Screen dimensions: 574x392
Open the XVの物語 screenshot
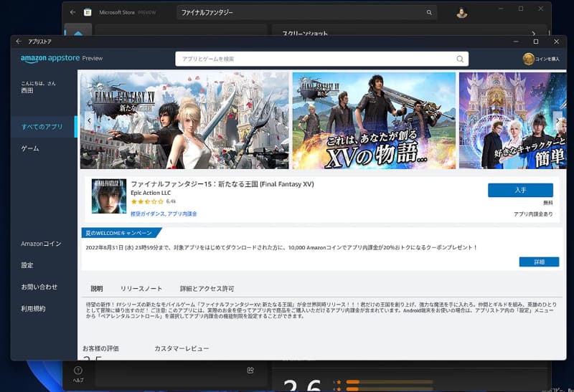point(374,120)
